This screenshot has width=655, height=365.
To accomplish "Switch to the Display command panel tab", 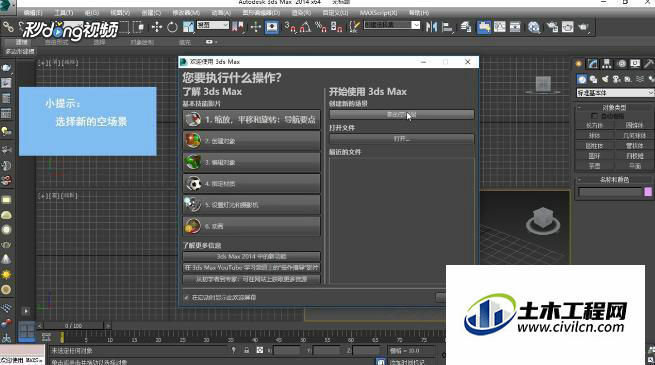I will (635, 63).
